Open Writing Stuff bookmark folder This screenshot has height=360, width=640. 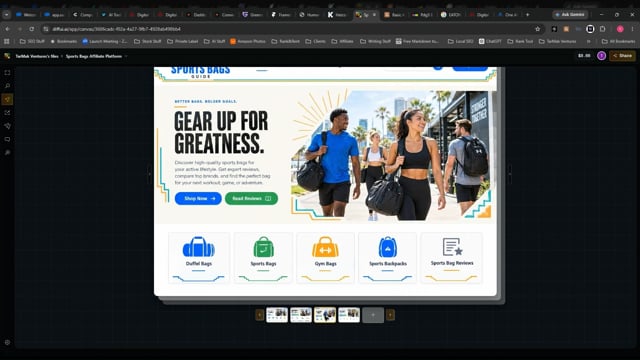tap(375, 41)
